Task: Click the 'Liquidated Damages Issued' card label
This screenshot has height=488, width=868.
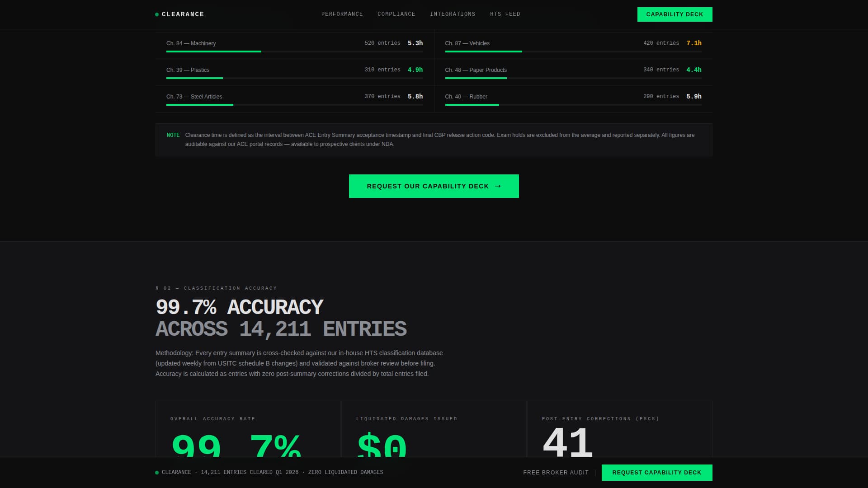Action: (x=407, y=419)
